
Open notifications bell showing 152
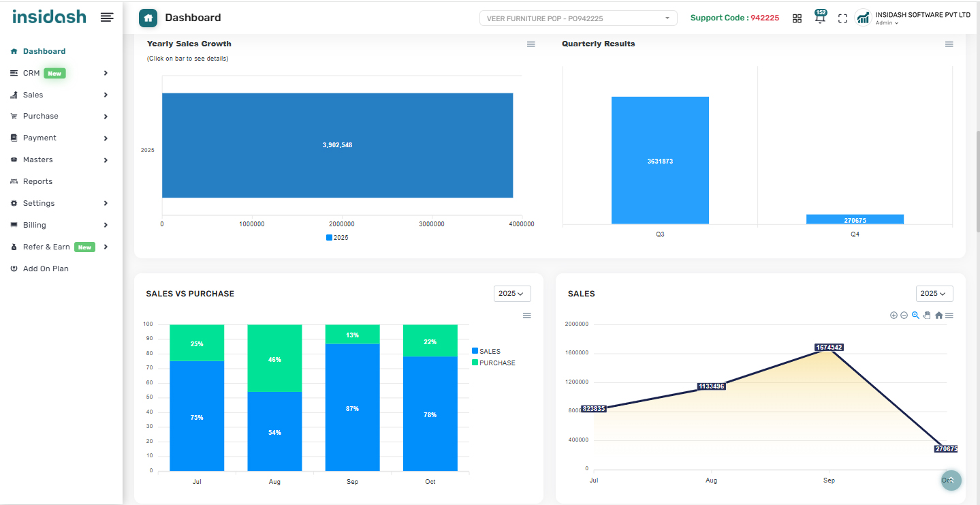(x=820, y=18)
